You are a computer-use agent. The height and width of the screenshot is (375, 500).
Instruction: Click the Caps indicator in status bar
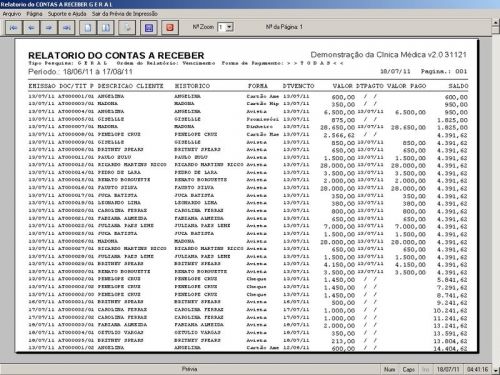coord(408,369)
